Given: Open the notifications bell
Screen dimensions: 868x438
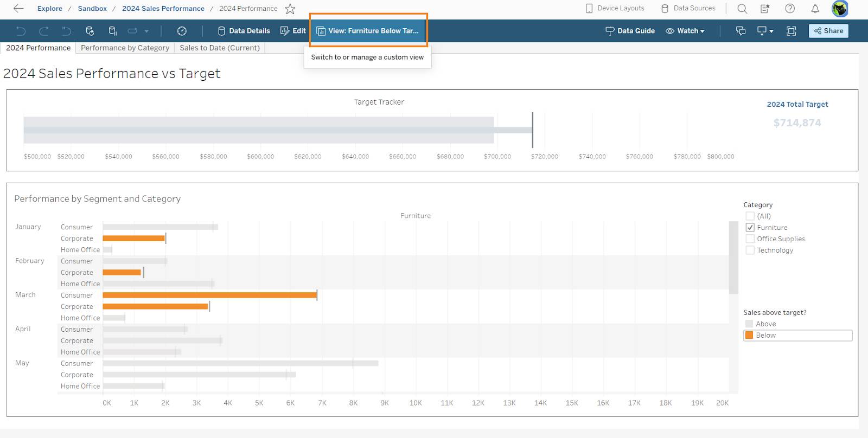Looking at the screenshot, I should coord(815,9).
